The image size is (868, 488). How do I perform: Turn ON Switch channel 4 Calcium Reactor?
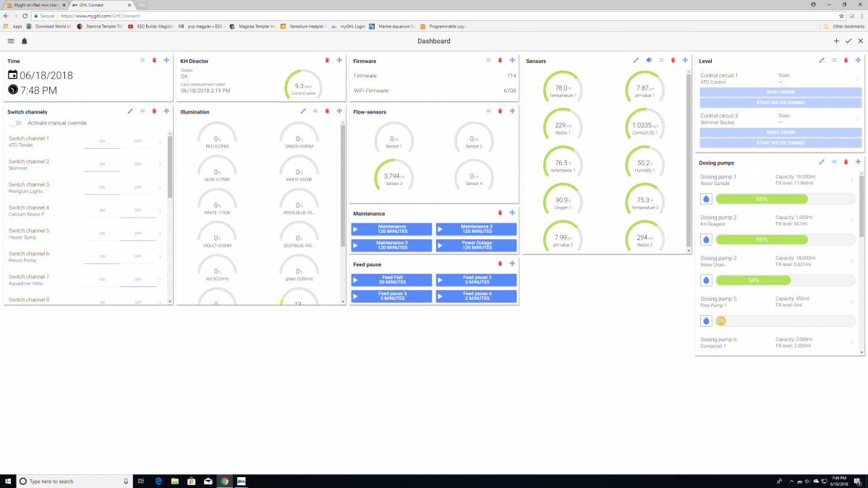102,211
